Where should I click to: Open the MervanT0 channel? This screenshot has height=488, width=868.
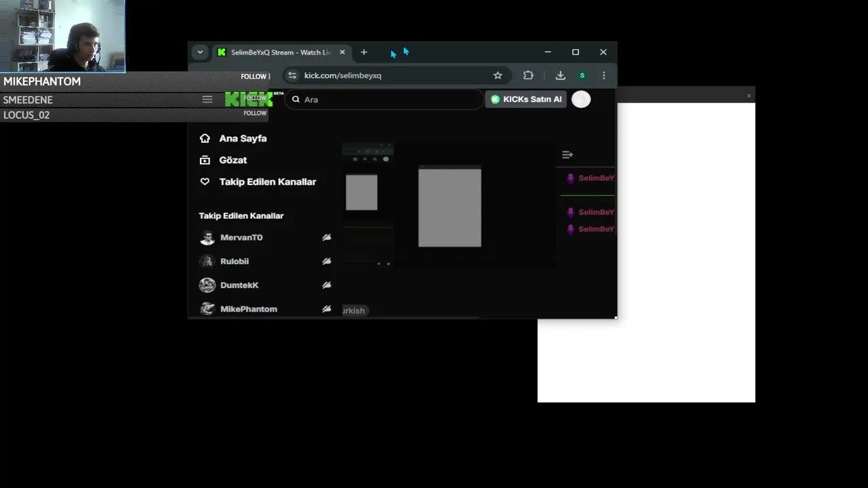pos(241,237)
